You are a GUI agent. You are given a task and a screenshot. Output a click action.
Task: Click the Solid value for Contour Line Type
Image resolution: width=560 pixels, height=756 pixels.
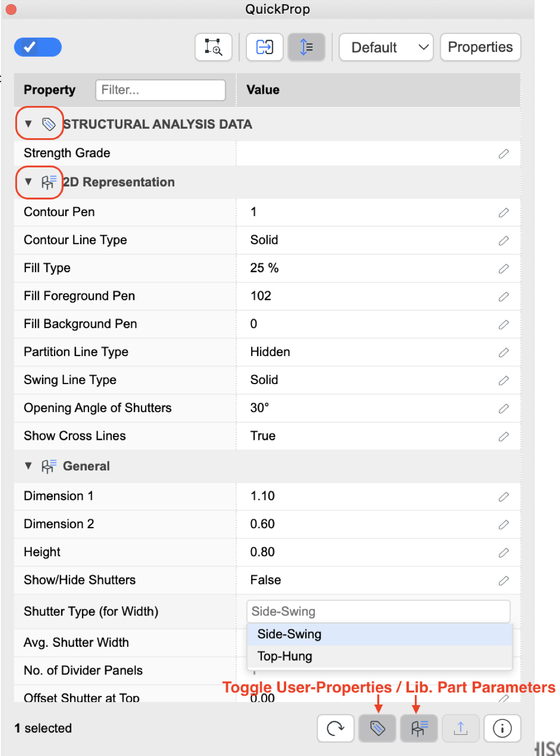coord(264,240)
